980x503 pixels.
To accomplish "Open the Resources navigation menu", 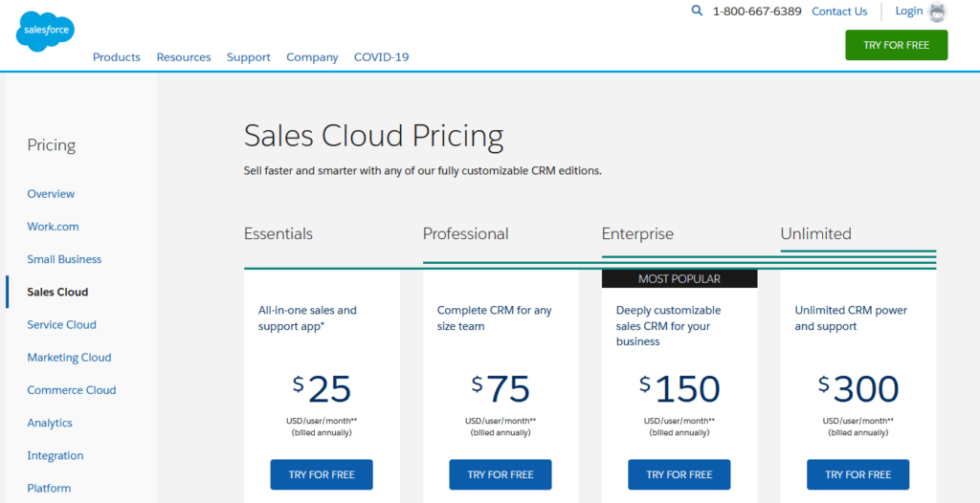I will tap(184, 57).
